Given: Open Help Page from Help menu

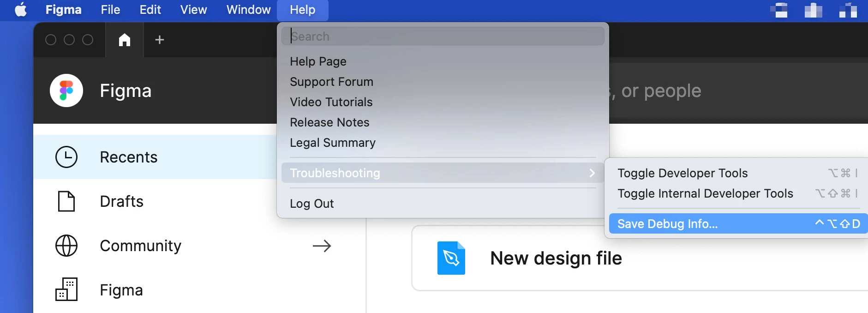Looking at the screenshot, I should click(443, 61).
